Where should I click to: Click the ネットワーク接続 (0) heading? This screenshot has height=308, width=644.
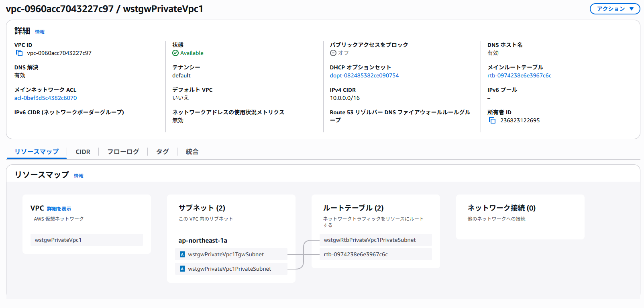coord(501,208)
